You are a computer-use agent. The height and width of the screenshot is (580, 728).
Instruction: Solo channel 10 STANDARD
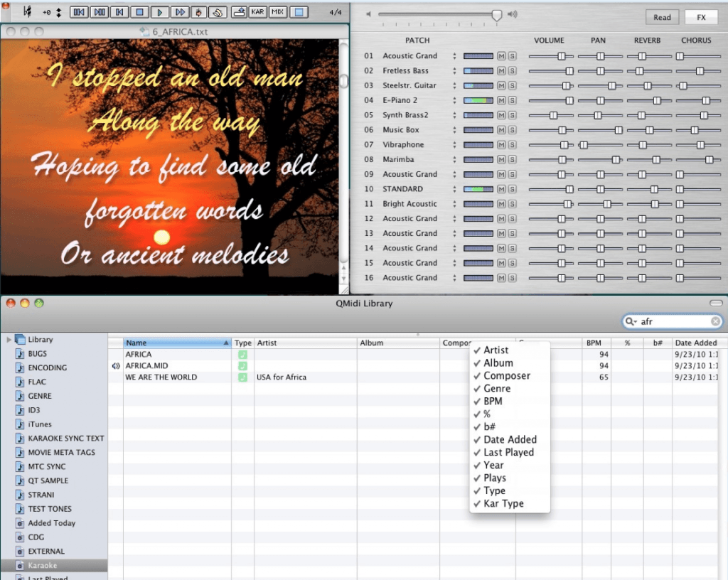513,189
